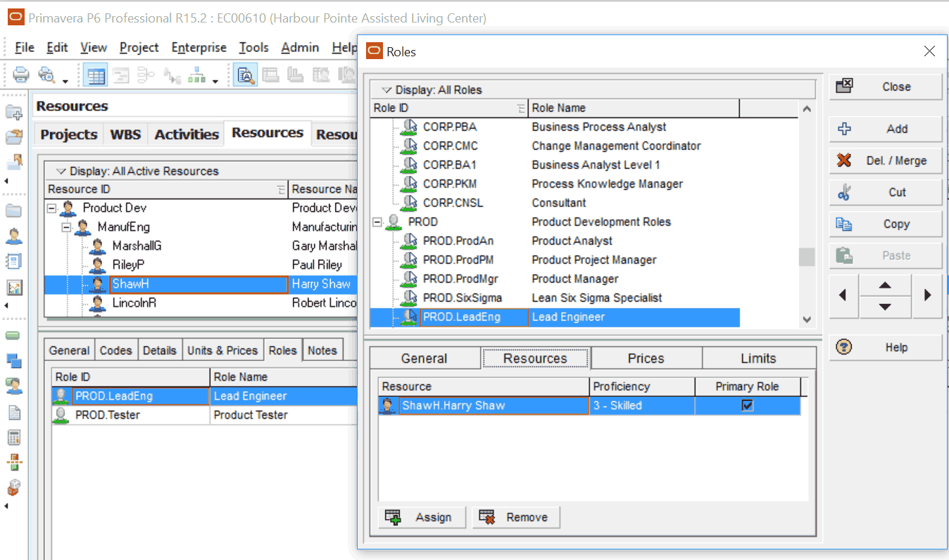The width and height of the screenshot is (949, 560).
Task: Open the Display: All Active Resources dropdown
Action: coord(61,171)
